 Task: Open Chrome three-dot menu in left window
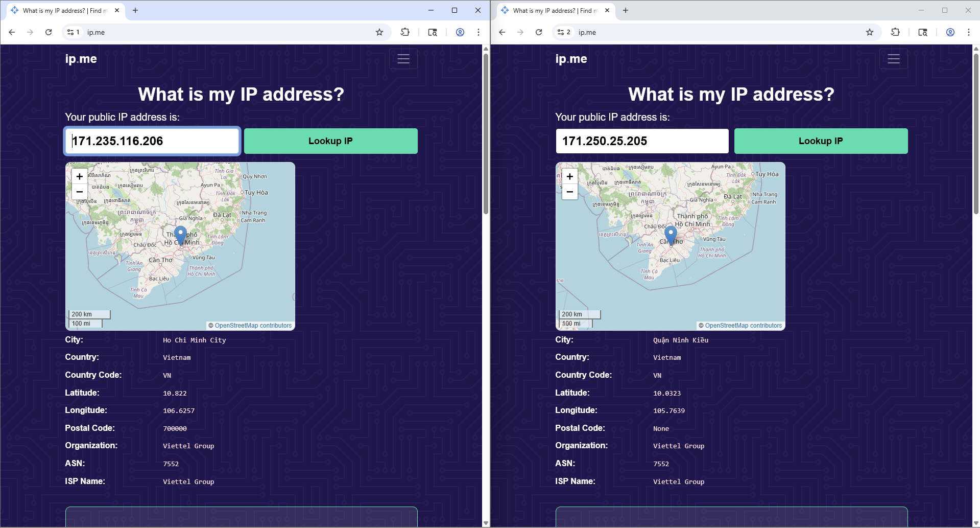coord(478,32)
